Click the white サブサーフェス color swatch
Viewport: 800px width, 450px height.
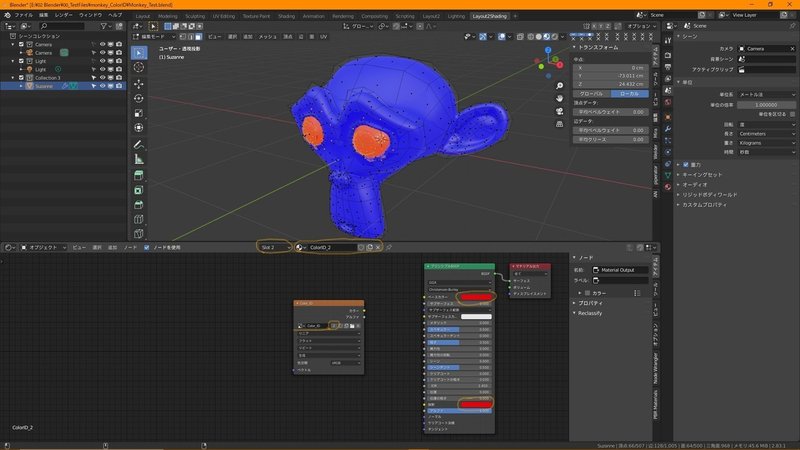tap(476, 317)
